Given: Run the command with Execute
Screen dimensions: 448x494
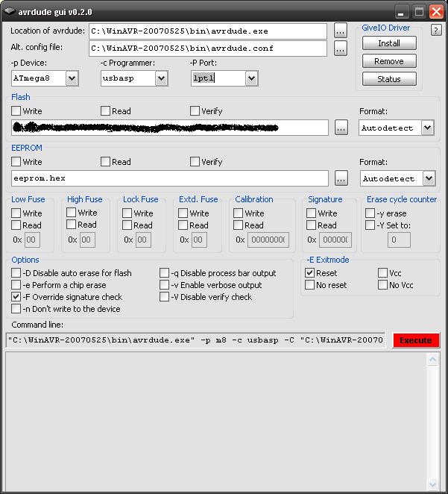Looking at the screenshot, I should click(416, 340).
